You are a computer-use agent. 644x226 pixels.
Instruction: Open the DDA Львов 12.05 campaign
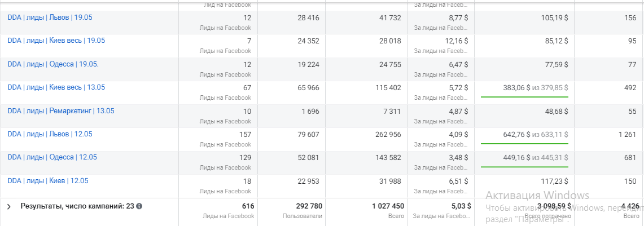[50, 134]
